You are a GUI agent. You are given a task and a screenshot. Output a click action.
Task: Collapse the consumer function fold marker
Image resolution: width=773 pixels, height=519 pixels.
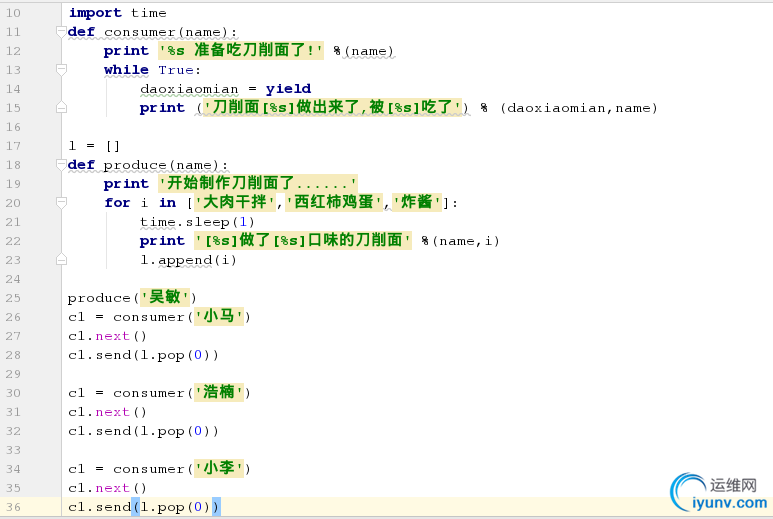[x=61, y=32]
